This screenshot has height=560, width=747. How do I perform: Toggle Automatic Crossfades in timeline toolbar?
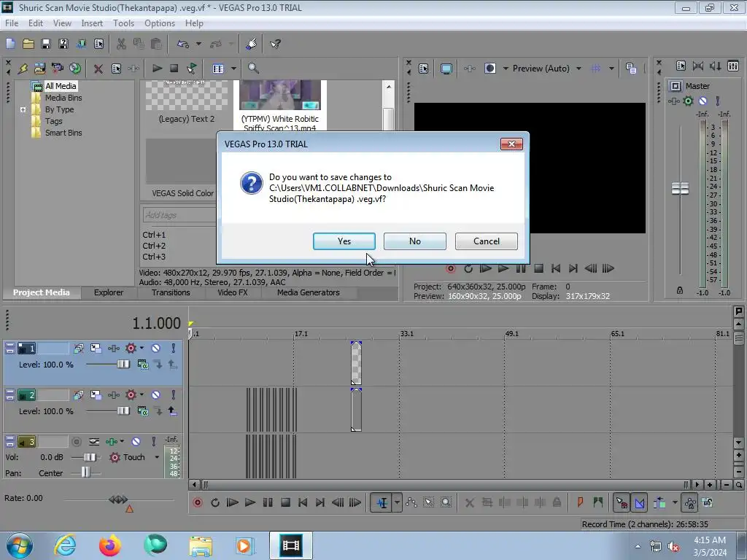click(640, 502)
